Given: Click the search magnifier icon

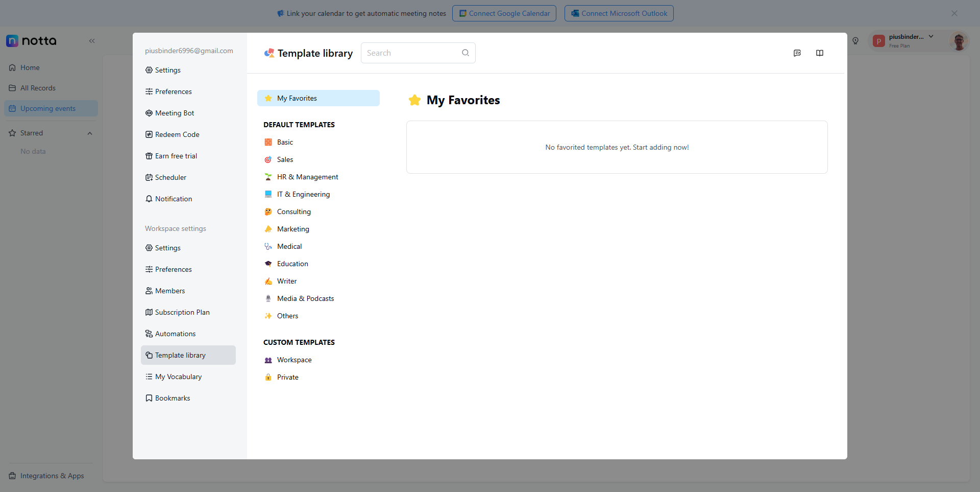Looking at the screenshot, I should pos(465,53).
